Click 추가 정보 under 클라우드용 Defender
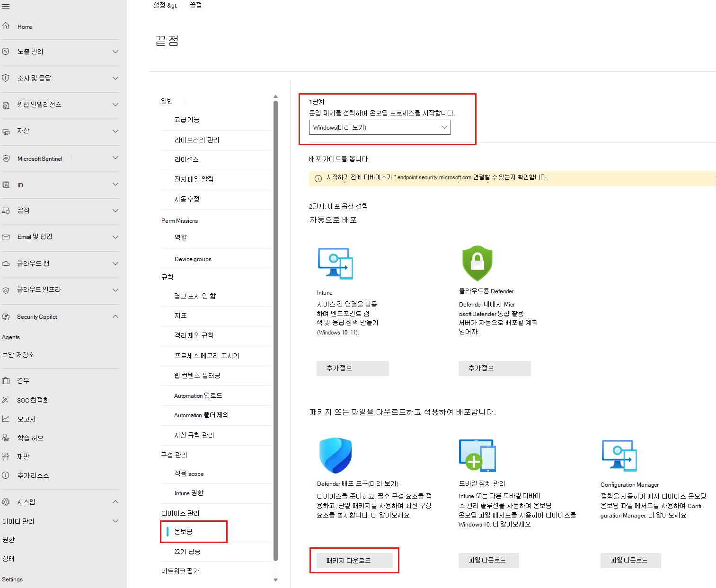This screenshot has height=588, width=716. pyautogui.click(x=495, y=368)
